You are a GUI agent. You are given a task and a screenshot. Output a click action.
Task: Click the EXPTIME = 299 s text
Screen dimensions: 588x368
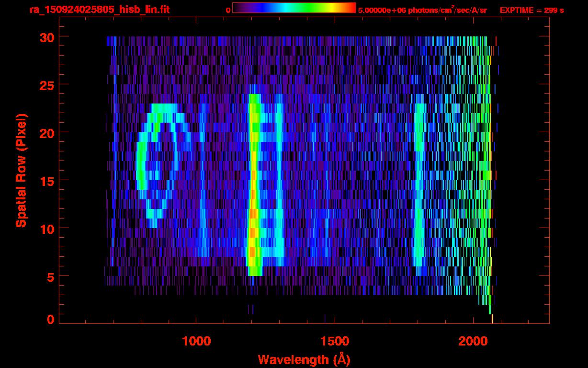click(x=531, y=10)
